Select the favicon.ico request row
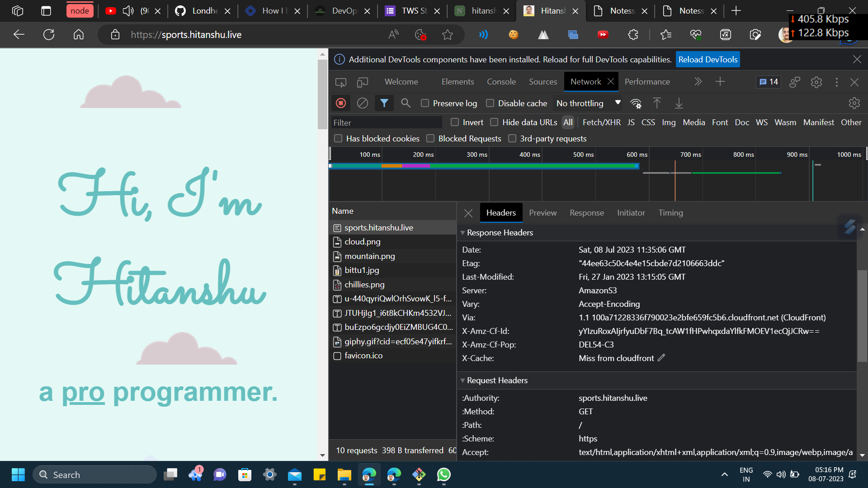Screen dimensions: 868x488 click(x=392, y=356)
